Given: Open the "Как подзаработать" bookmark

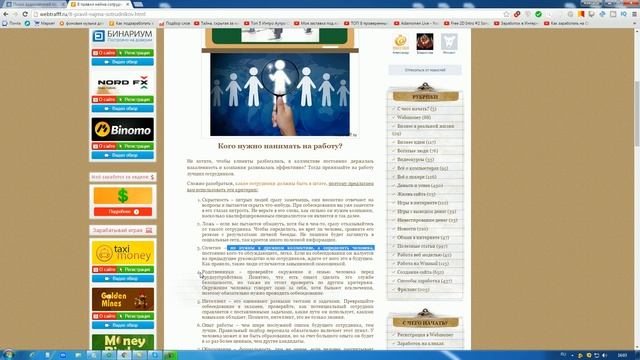Looking at the screenshot, I should 132,23.
